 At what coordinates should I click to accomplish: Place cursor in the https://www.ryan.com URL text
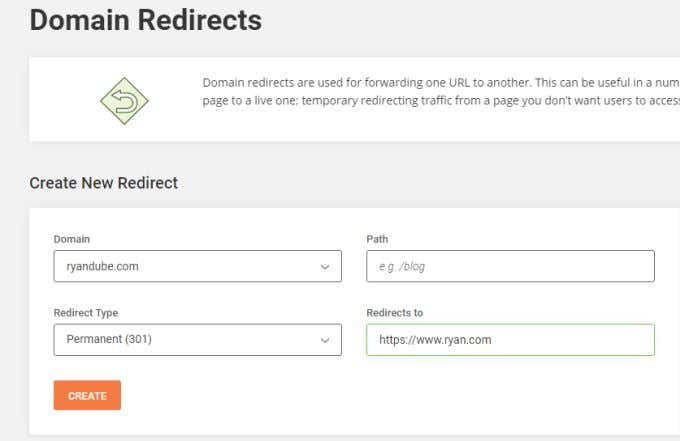point(435,340)
